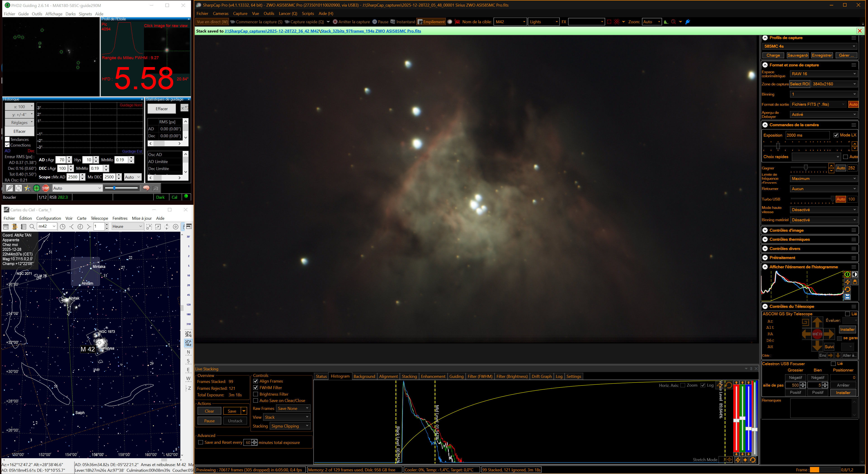Enable Auto Save on Clear/Close checkbox
Viewport: 868px width, 474px height.
point(255,401)
